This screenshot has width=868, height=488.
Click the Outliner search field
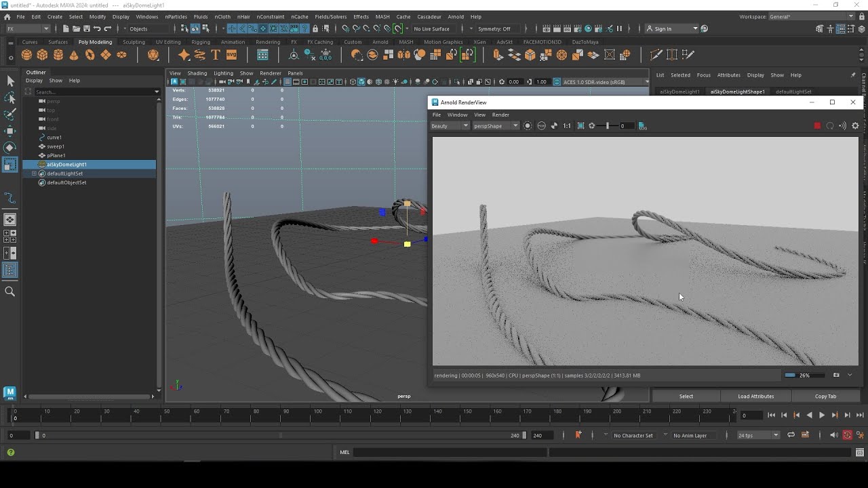point(92,91)
